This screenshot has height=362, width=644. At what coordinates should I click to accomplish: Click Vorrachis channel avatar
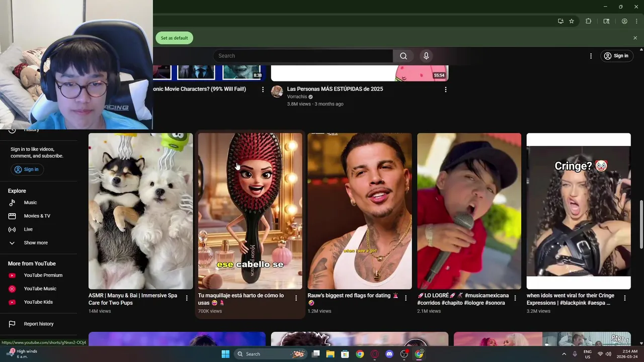(277, 92)
